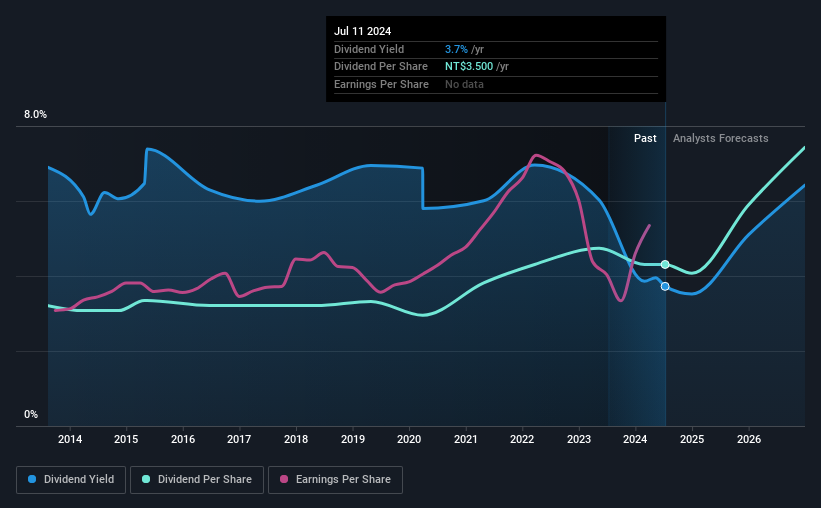
Task: Click the 2021 x-axis label
Action: [465, 439]
